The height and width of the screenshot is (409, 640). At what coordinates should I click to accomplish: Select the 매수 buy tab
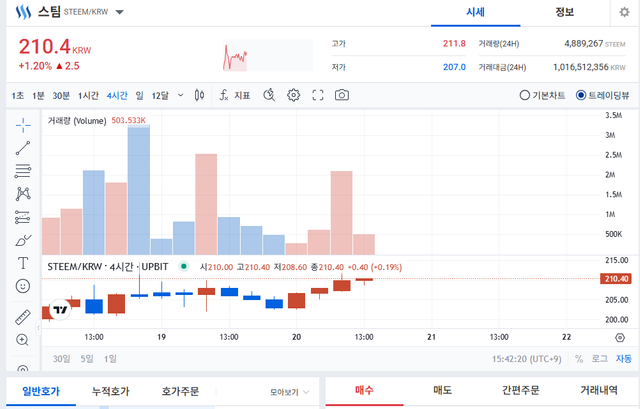tap(364, 390)
